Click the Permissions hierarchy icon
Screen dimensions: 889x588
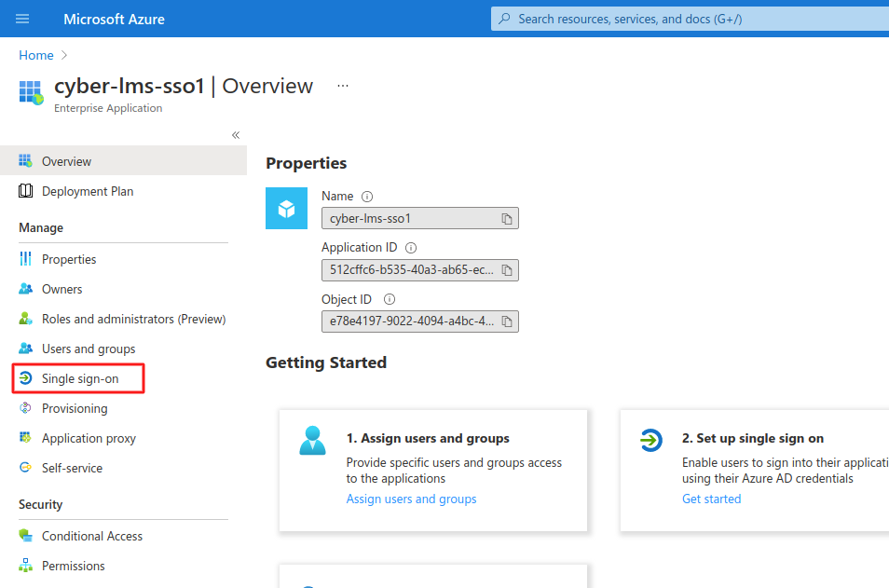tap(25, 566)
